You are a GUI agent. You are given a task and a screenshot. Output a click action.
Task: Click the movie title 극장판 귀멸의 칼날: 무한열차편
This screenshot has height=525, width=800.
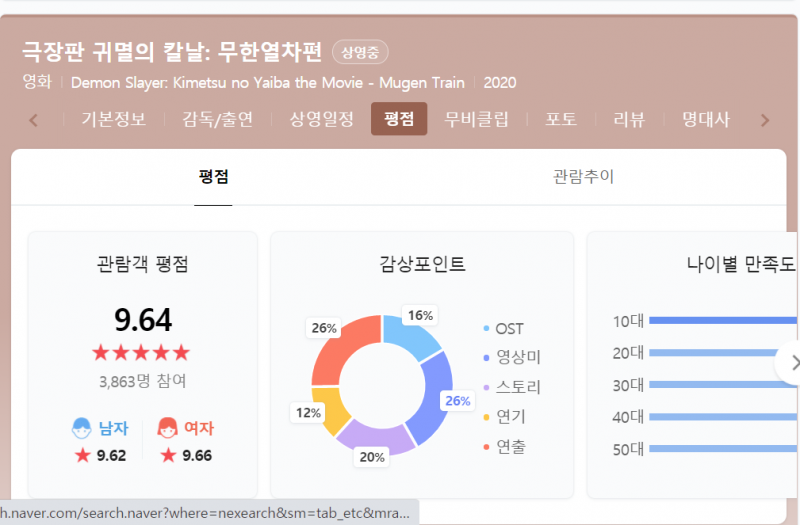coord(172,52)
